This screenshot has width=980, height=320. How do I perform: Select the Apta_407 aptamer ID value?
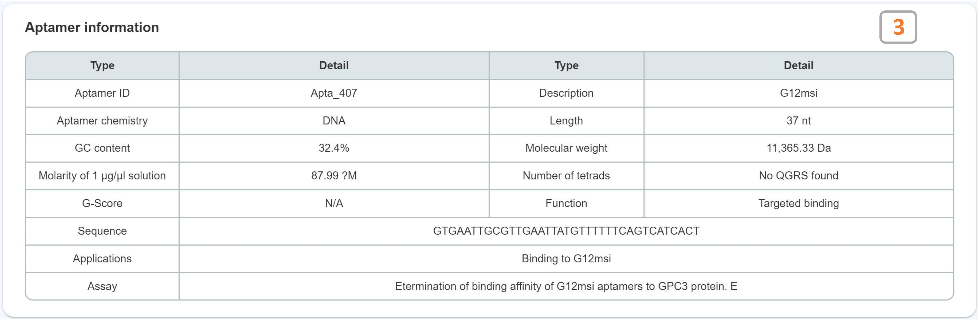click(334, 93)
